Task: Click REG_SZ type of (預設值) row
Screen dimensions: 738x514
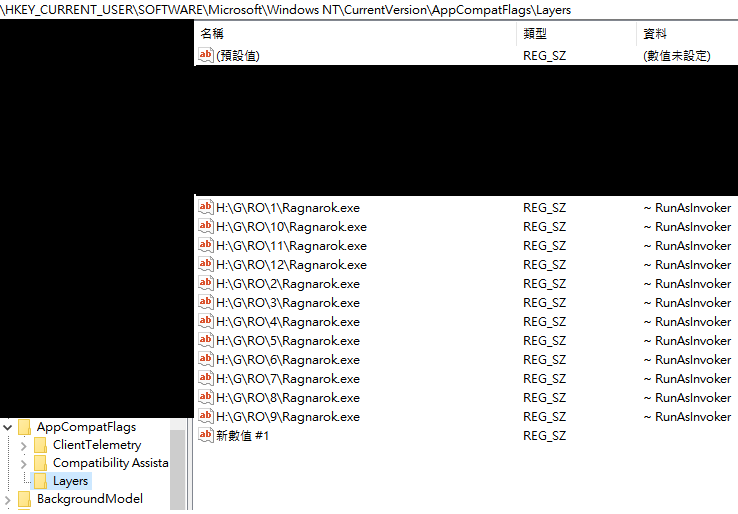Action: [x=545, y=56]
